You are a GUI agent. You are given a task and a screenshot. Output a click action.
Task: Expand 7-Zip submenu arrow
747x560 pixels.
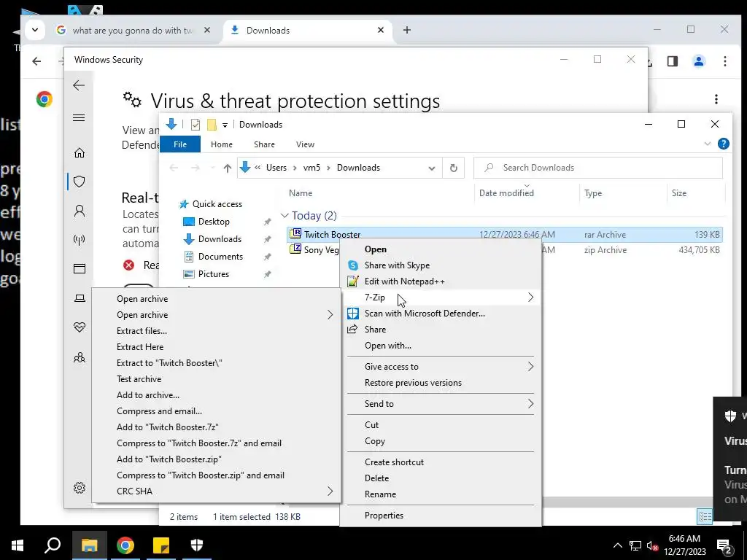[530, 297]
